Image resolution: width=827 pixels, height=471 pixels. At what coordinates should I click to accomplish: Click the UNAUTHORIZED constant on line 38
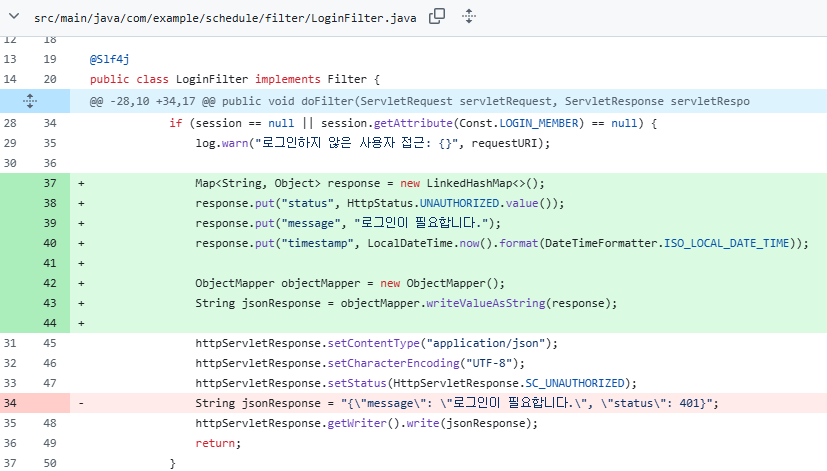click(x=459, y=204)
